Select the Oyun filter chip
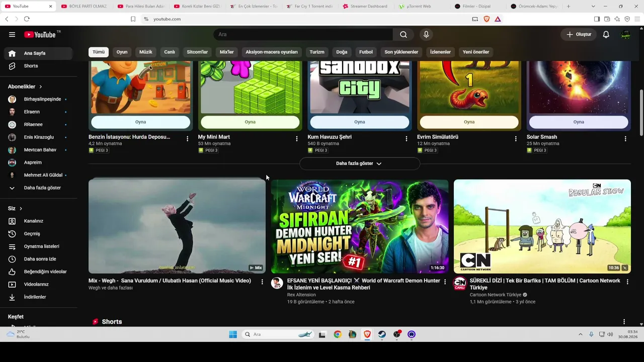 pos(122,52)
